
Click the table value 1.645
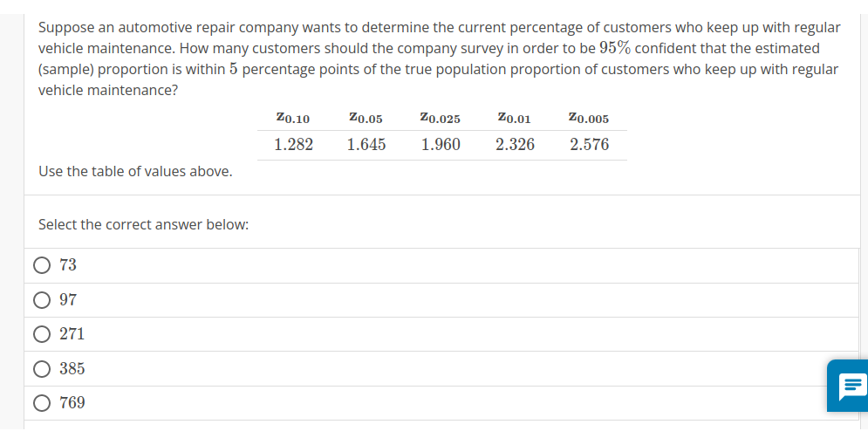pyautogui.click(x=366, y=145)
